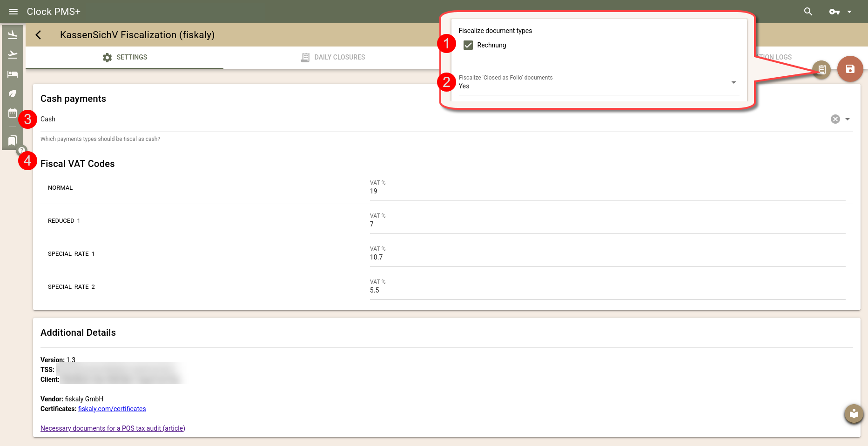Click the SPECIAL_RATE_2 VAT code label
Screen dimensions: 868x446
point(71,287)
